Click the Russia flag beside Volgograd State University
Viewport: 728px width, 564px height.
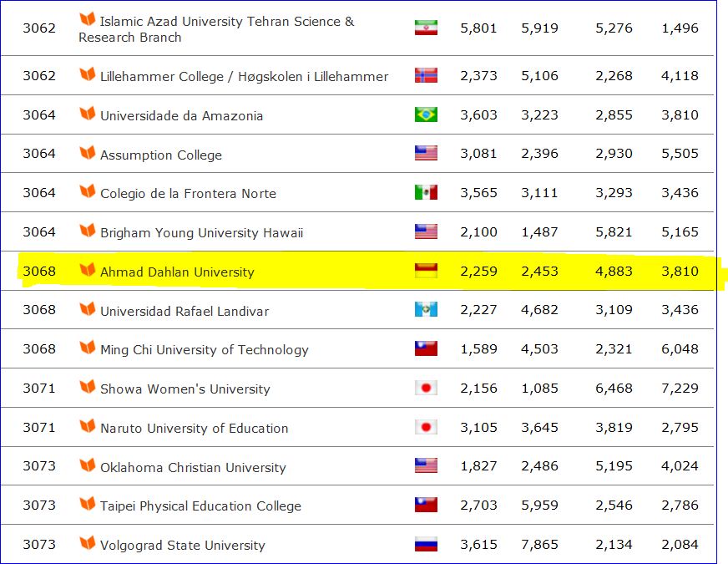[x=426, y=544]
